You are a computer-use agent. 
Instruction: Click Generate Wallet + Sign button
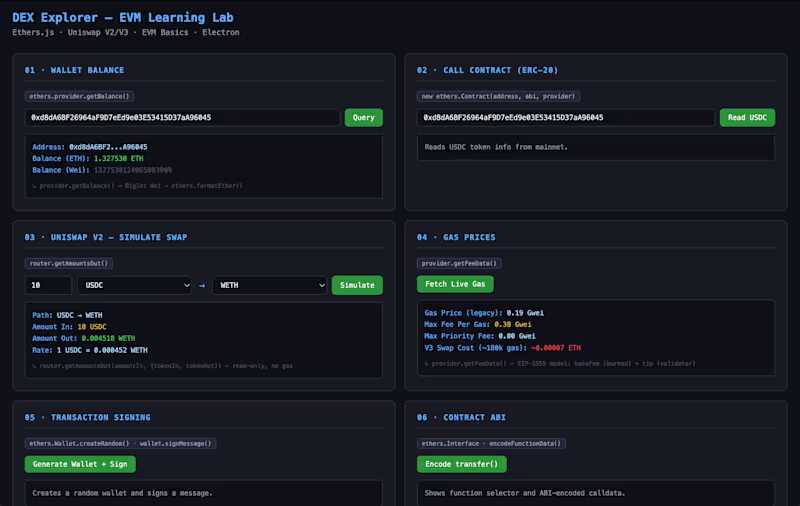80,464
